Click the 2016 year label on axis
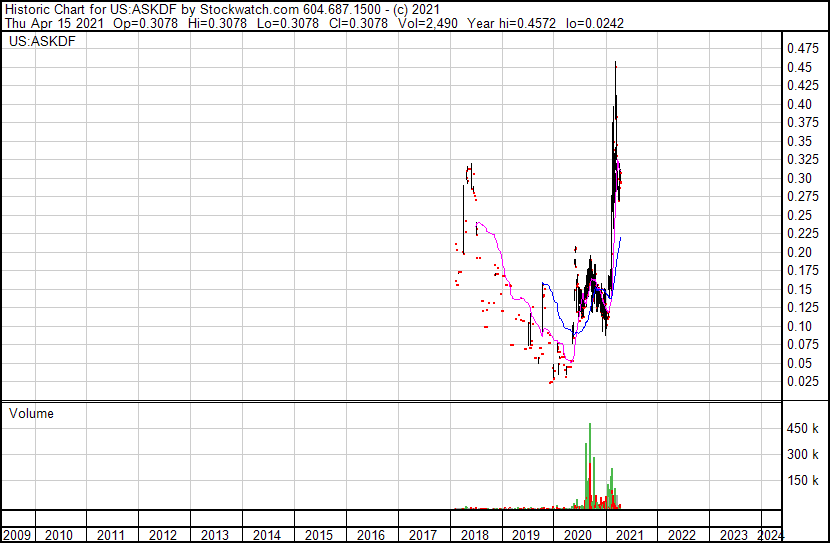The image size is (830, 543). click(371, 535)
